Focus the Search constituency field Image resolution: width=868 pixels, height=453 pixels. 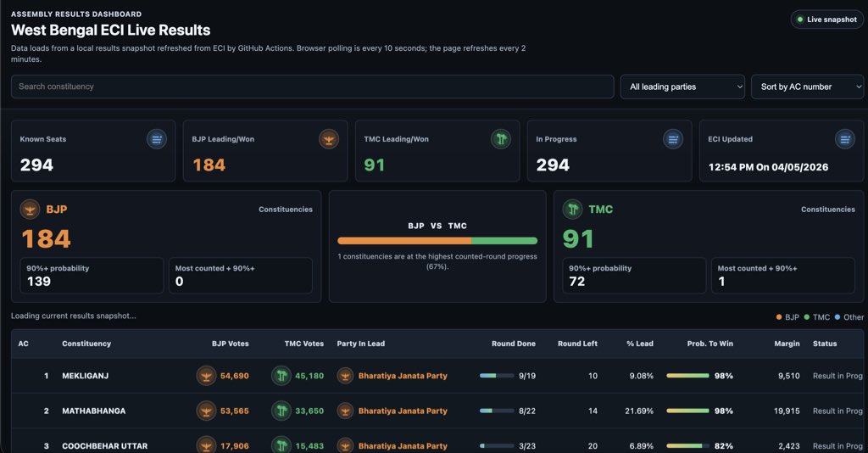[x=312, y=87]
